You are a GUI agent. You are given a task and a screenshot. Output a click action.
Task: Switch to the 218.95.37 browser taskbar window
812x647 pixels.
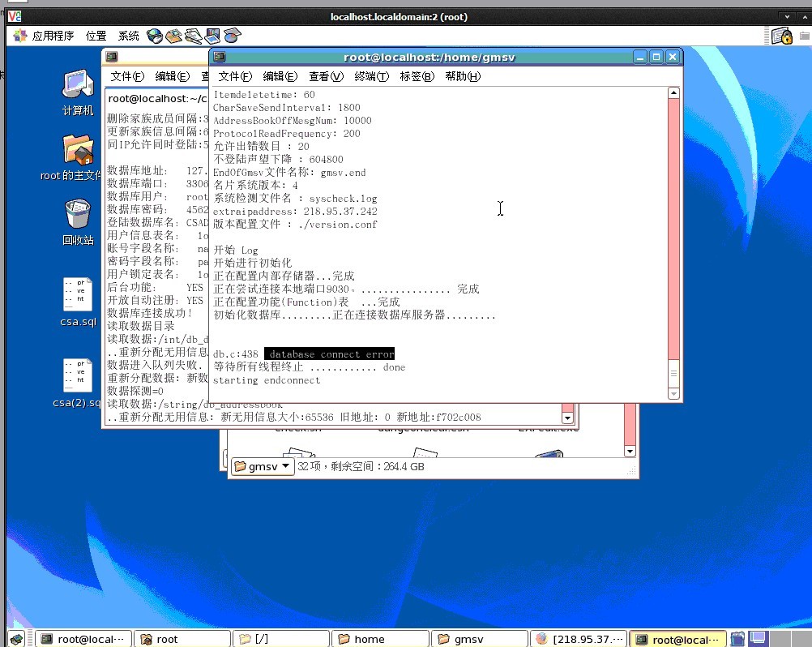tap(579, 639)
